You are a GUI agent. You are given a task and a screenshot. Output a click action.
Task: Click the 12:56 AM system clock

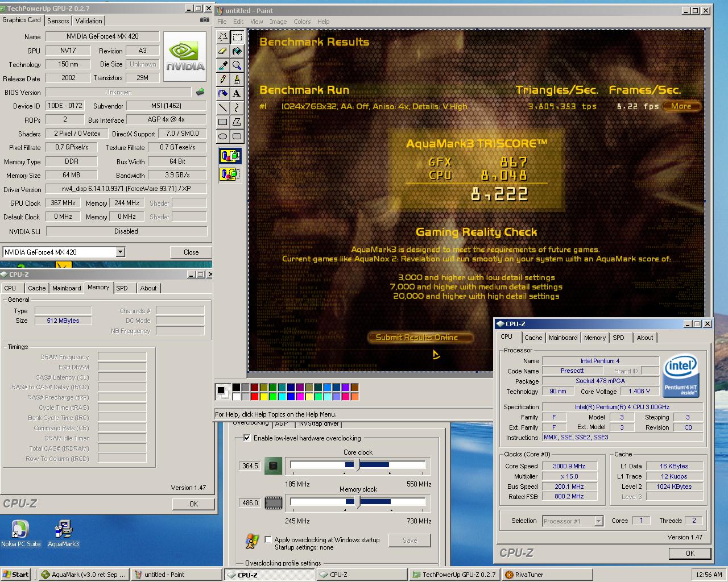(709, 575)
